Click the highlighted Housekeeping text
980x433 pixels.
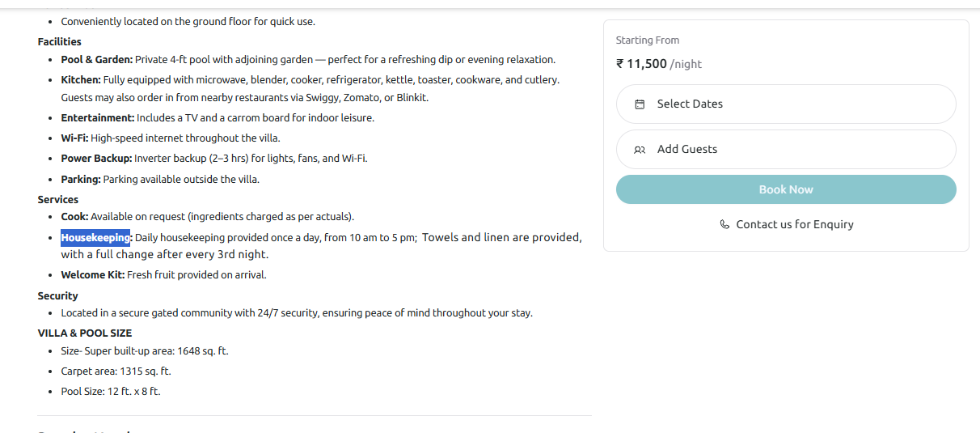coord(95,237)
